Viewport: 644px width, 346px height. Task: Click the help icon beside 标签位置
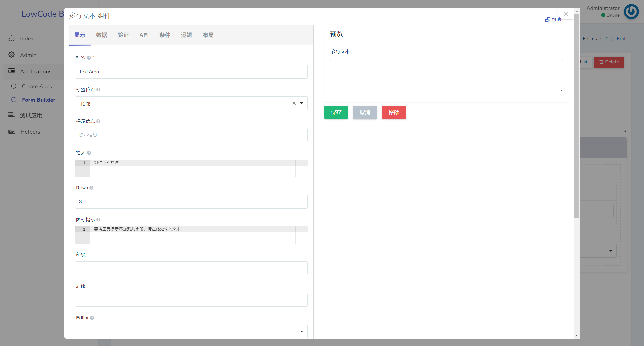click(x=98, y=90)
